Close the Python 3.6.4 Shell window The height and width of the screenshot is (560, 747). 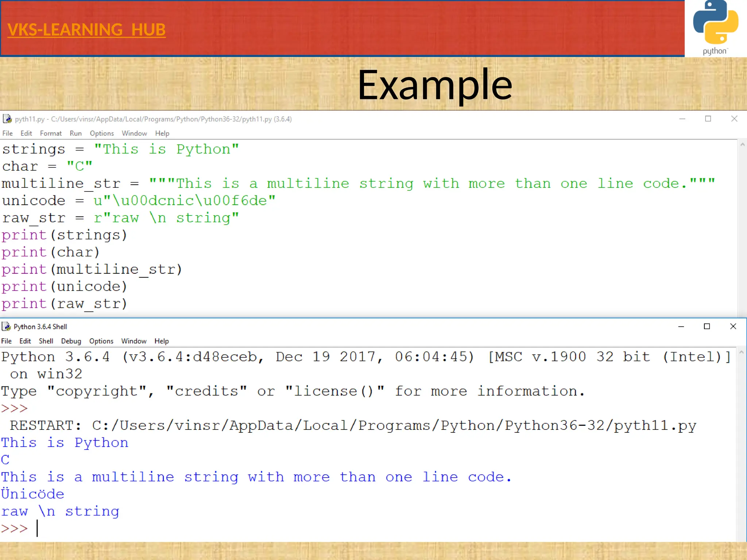point(733,326)
